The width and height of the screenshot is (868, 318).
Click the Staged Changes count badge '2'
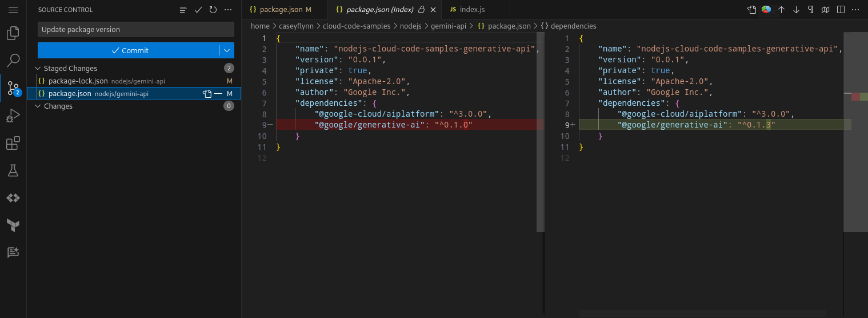click(229, 68)
